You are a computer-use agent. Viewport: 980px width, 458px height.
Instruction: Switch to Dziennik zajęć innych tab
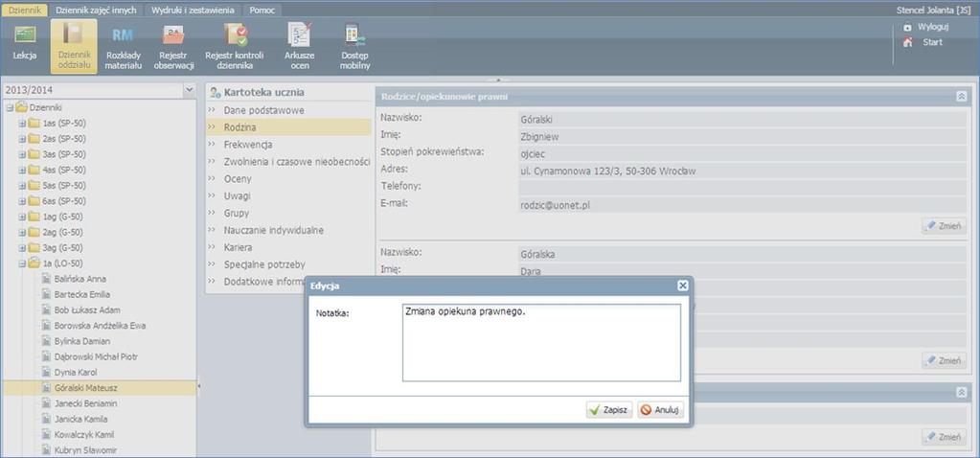[96, 10]
